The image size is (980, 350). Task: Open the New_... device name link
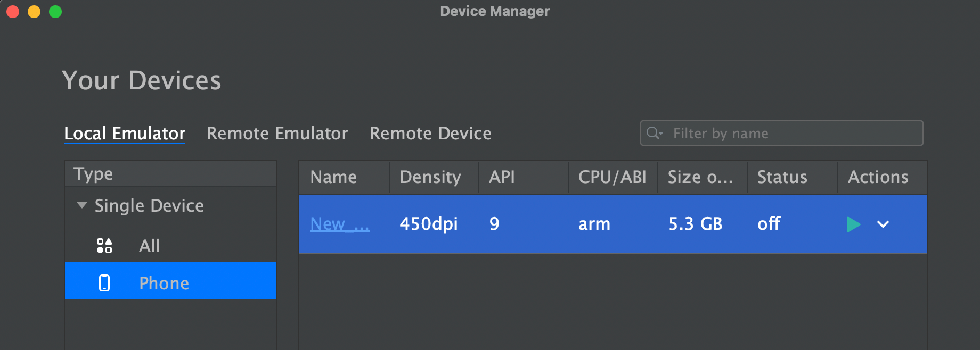click(339, 224)
